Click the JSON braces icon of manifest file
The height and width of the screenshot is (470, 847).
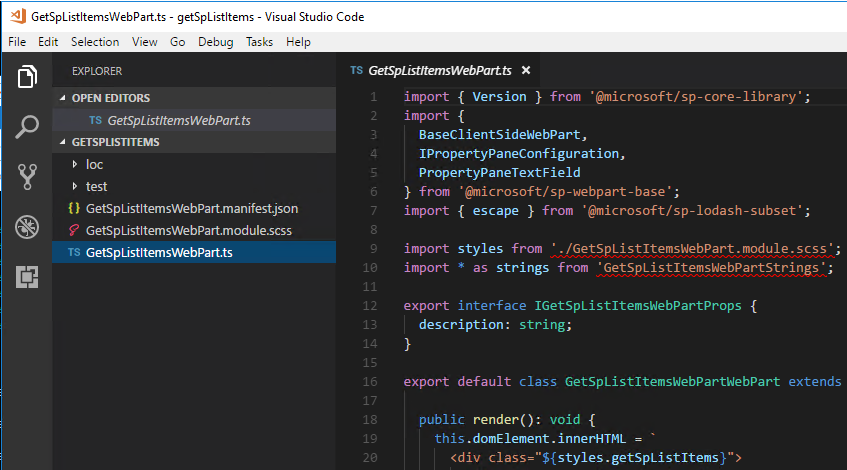74,208
